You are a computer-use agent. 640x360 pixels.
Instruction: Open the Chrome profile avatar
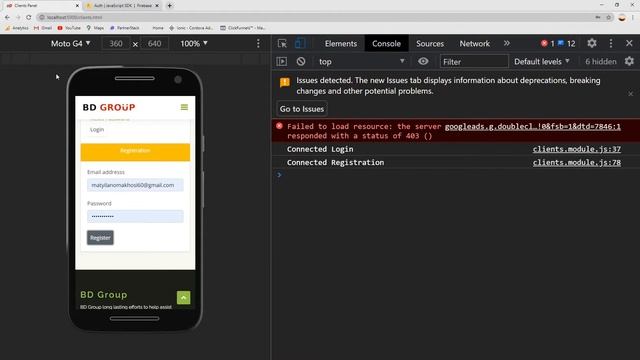[622, 17]
